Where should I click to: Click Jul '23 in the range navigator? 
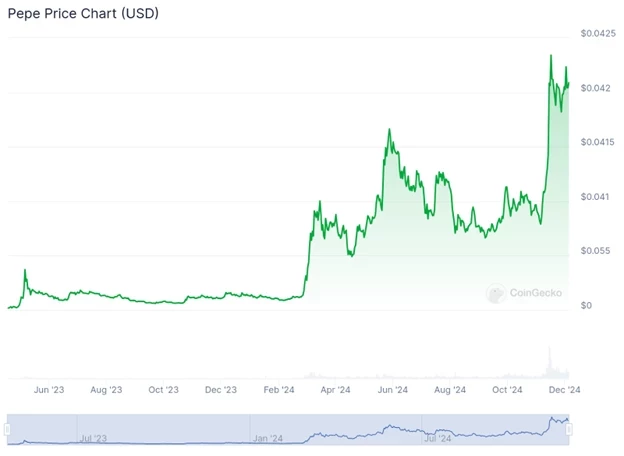pos(91,437)
